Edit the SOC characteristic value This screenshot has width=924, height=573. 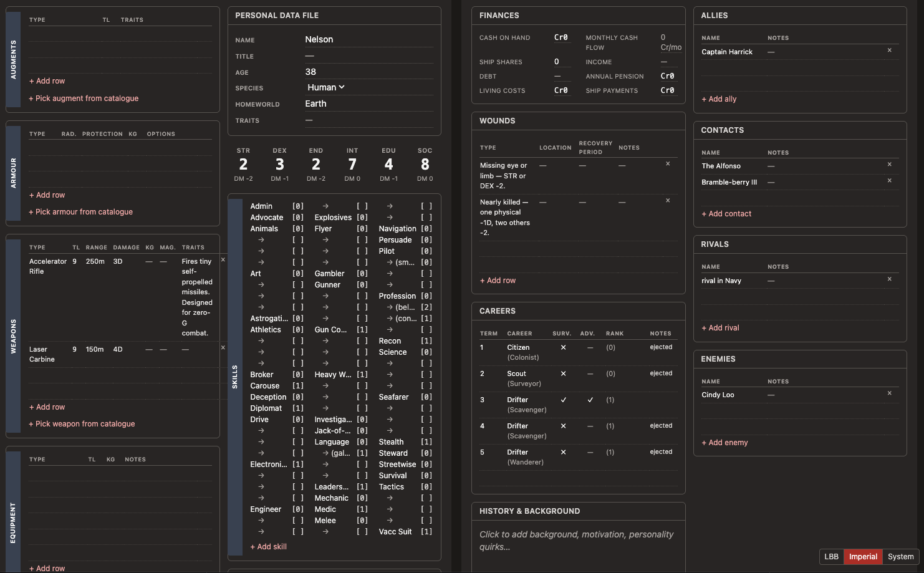pos(425,165)
